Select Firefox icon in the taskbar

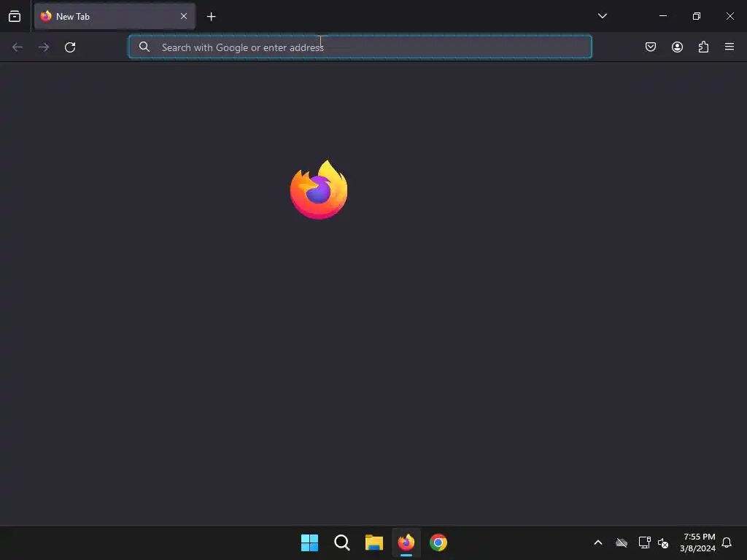[x=406, y=542]
